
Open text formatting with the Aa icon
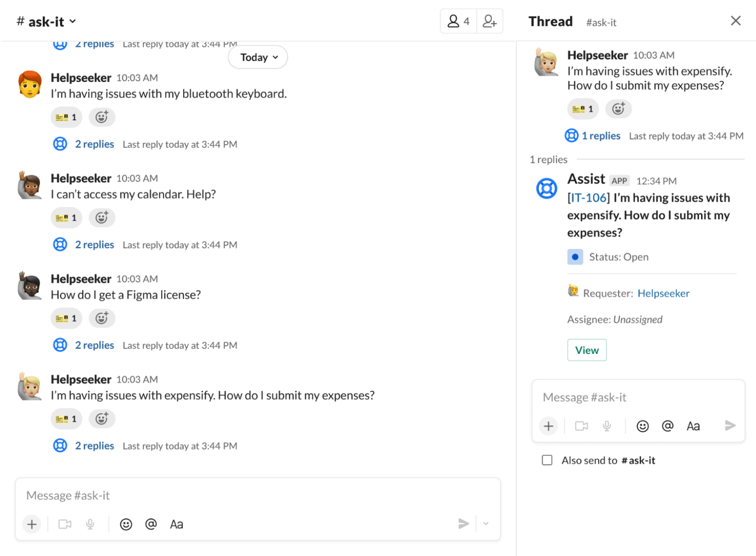(x=176, y=524)
